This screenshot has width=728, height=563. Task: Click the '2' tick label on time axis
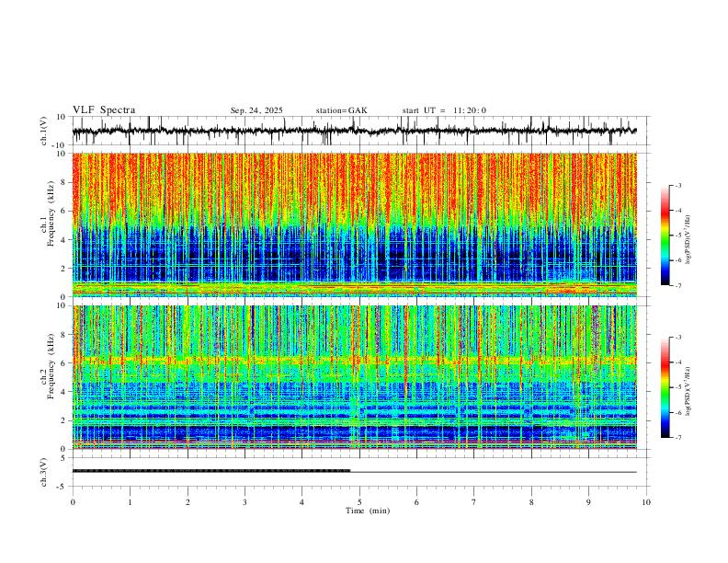click(x=188, y=502)
